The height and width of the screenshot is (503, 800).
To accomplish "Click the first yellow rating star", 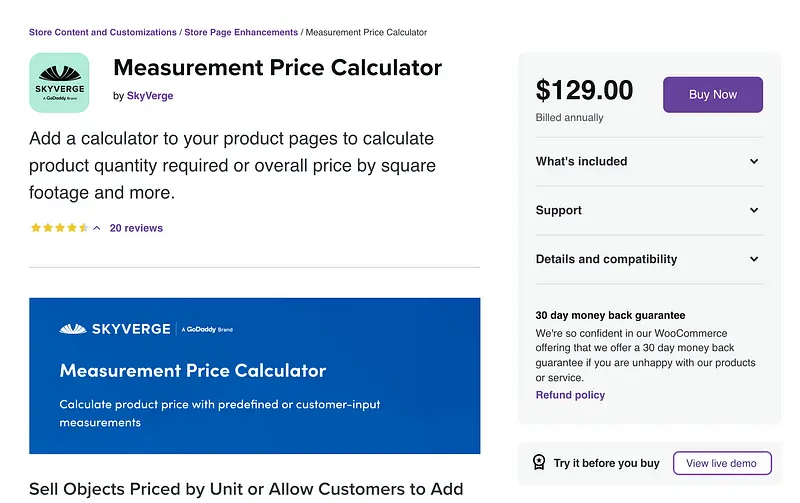I will tap(36, 228).
